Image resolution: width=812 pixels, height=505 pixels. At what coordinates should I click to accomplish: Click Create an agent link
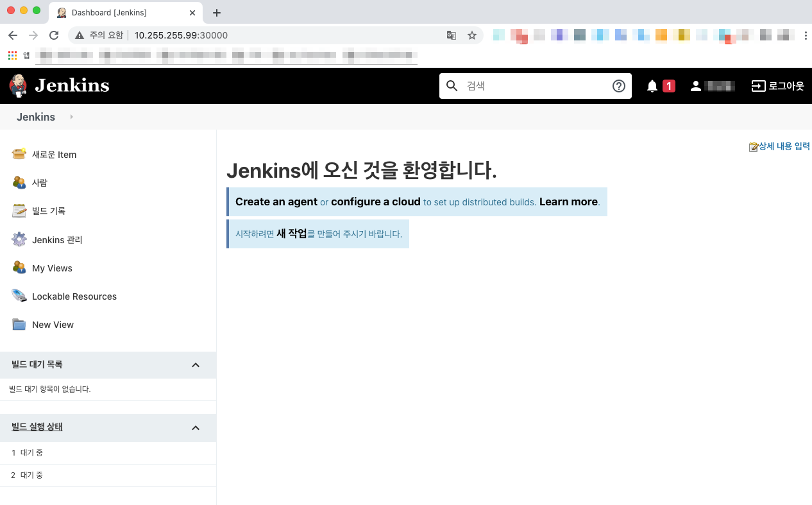pyautogui.click(x=276, y=201)
